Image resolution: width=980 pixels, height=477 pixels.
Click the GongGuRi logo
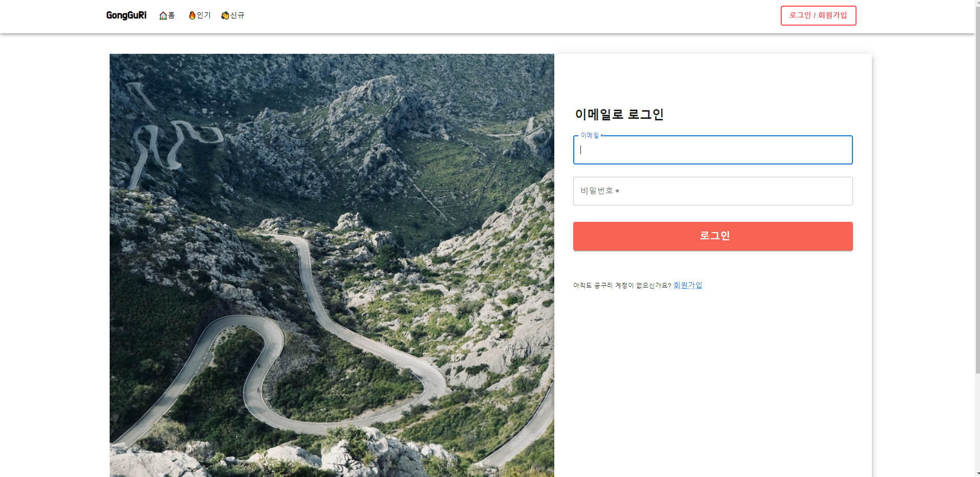pos(126,15)
